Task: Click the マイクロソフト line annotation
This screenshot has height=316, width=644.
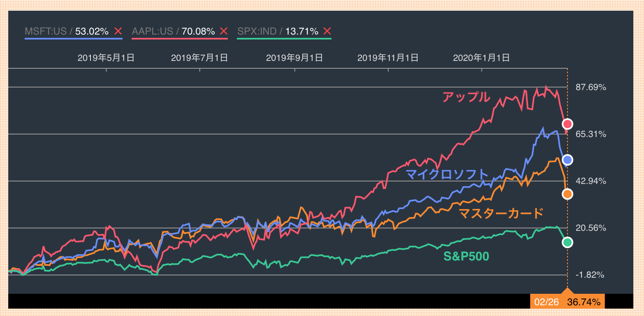Action: (x=447, y=174)
